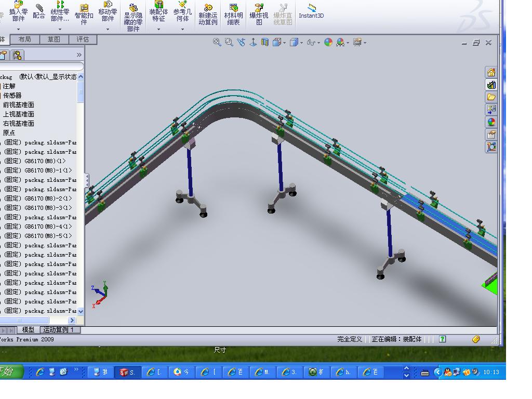Viewport: 532px width, 399px height.
Task: Open the View Orientation dropdown arrow
Action: point(284,43)
